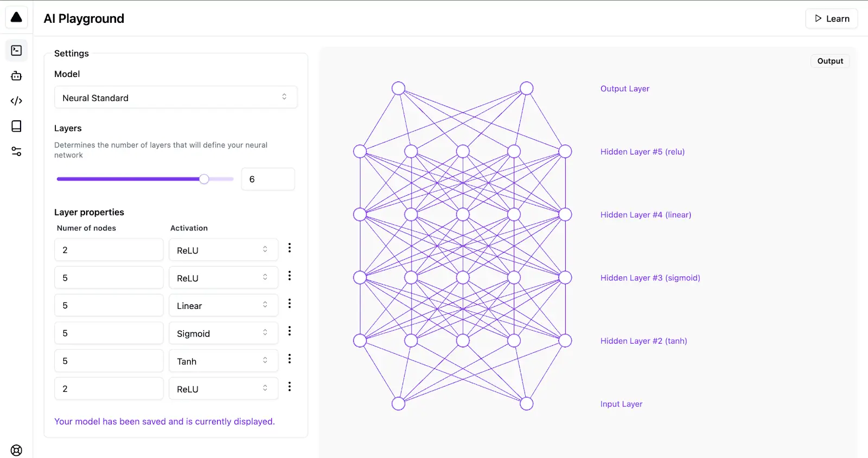The image size is (868, 458).
Task: Click the Layers slider handle
Action: coord(204,179)
